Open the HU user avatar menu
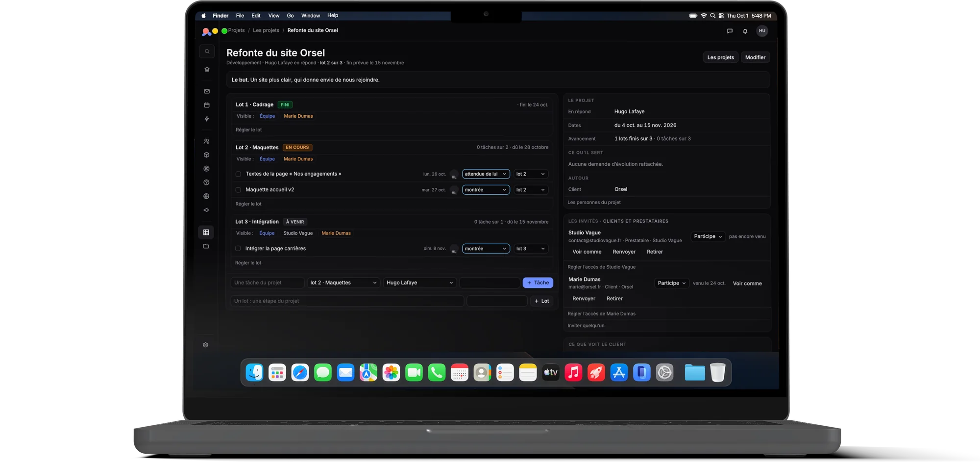The width and height of the screenshot is (980, 462). tap(762, 31)
